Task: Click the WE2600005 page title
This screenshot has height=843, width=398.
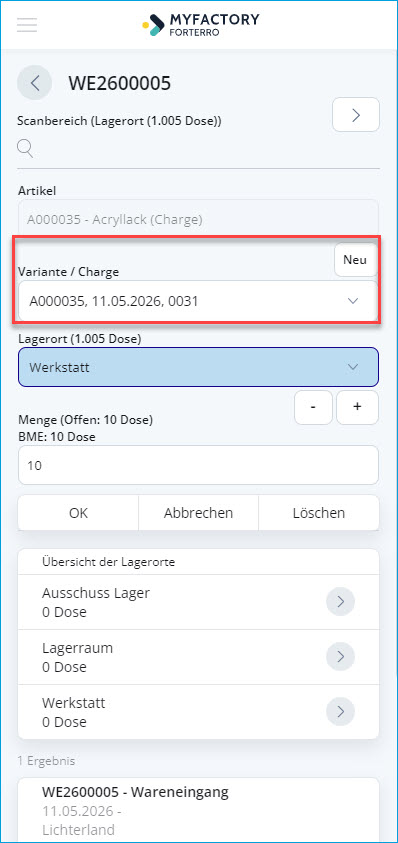Action: click(119, 83)
